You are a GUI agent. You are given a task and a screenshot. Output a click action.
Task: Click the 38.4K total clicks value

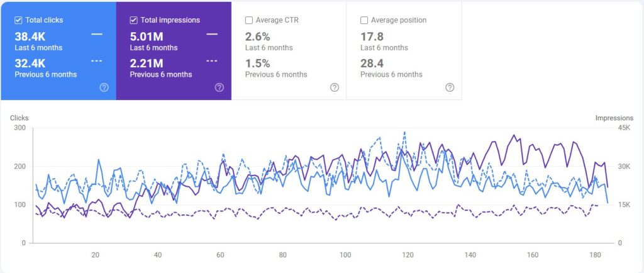coord(30,35)
